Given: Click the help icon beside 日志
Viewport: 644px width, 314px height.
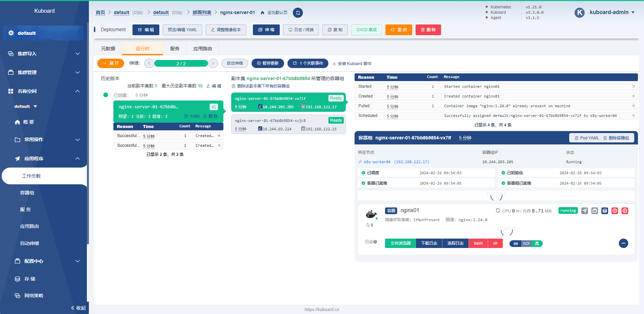Looking at the screenshot, I should point(375,242).
